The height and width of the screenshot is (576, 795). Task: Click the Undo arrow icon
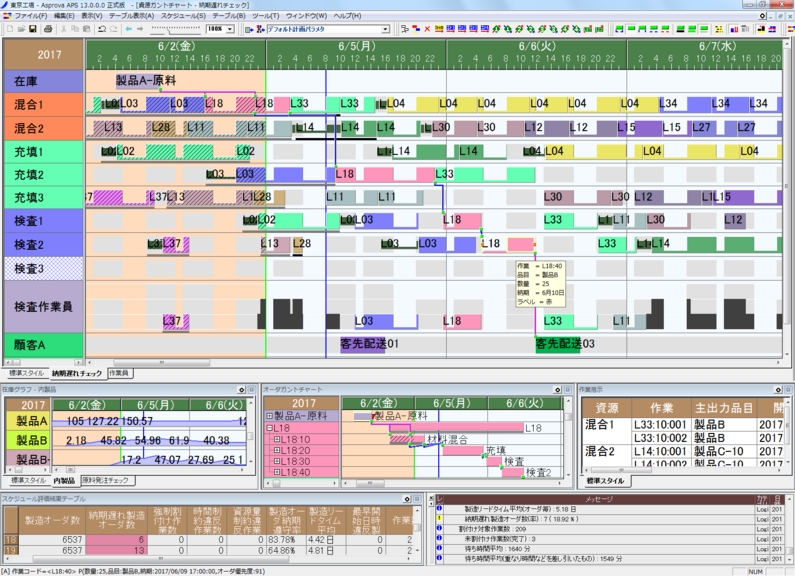pyautogui.click(x=102, y=29)
